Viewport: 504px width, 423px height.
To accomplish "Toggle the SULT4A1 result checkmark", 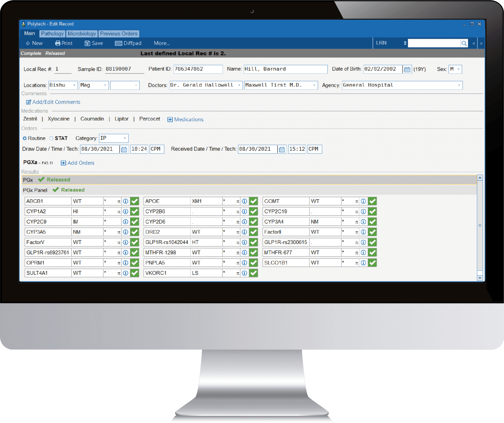I will [x=135, y=273].
